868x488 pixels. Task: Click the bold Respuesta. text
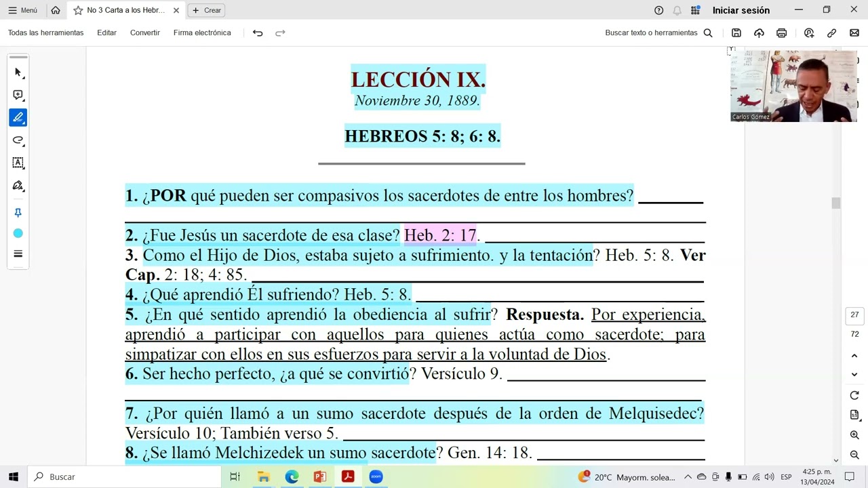click(x=545, y=314)
